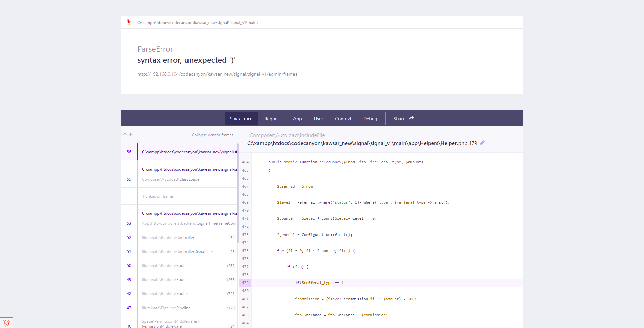This screenshot has width=644, height=328.
Task: Switch to the Request tab
Action: coord(272,119)
